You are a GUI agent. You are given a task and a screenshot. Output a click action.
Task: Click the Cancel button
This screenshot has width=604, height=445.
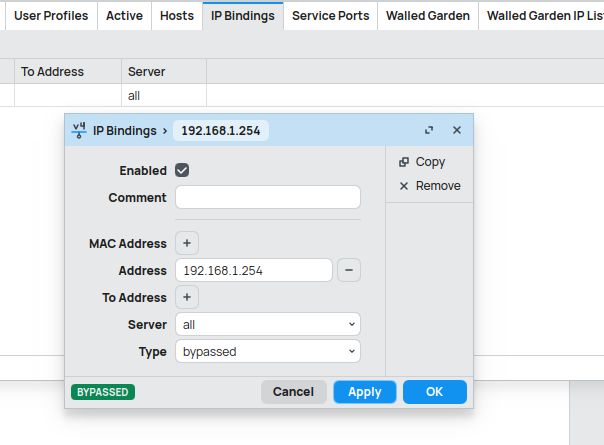pos(293,392)
